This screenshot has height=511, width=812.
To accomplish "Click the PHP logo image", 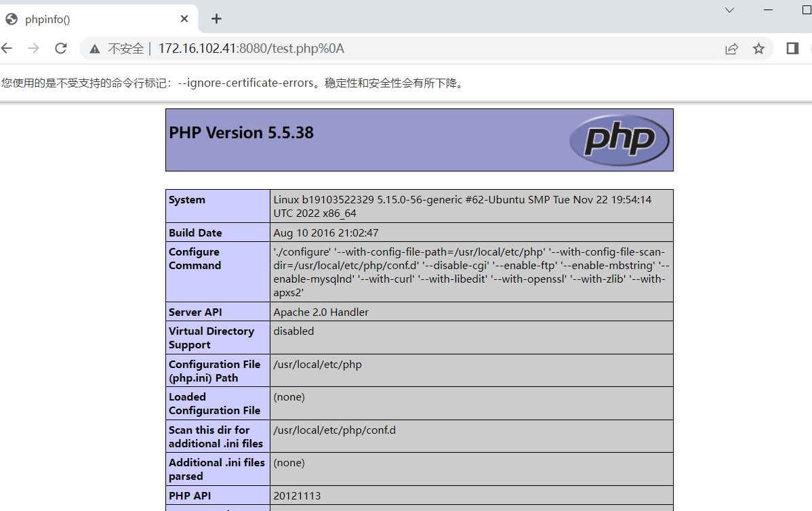I will pos(619,140).
